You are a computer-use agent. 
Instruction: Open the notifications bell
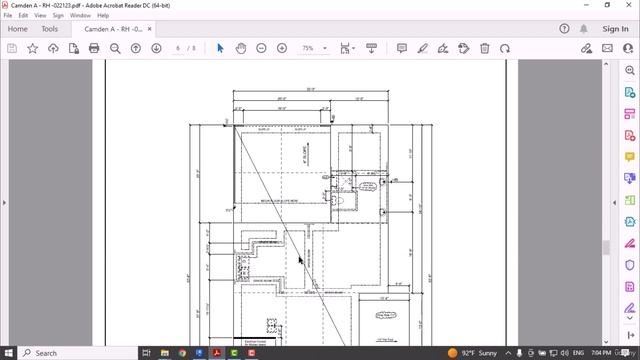coord(584,29)
